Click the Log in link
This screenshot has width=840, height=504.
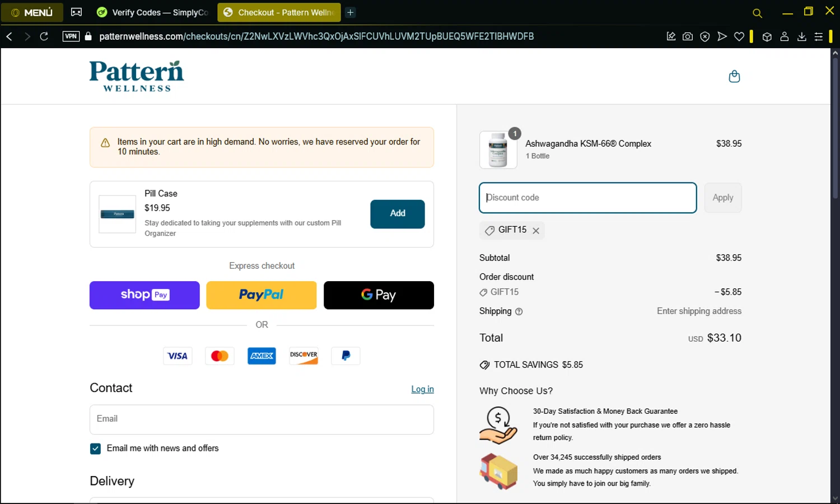[422, 389]
